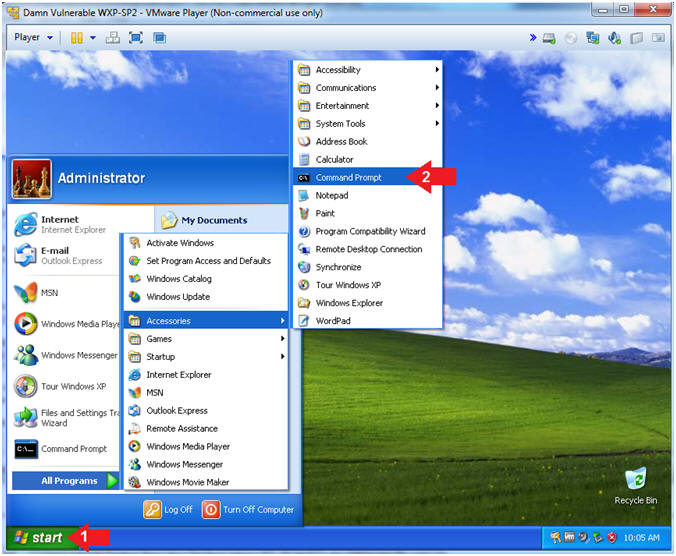
Task: Click the All Programs button
Action: [66, 481]
